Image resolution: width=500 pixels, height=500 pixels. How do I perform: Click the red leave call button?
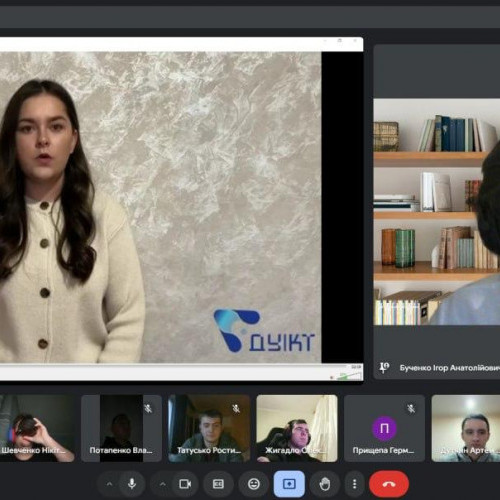[389, 484]
